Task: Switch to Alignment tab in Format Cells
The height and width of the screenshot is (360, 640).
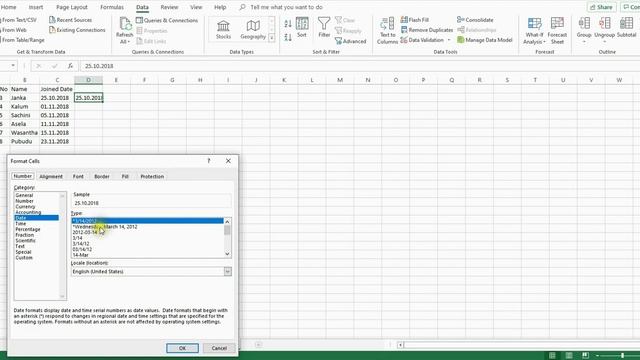Action: (51, 176)
